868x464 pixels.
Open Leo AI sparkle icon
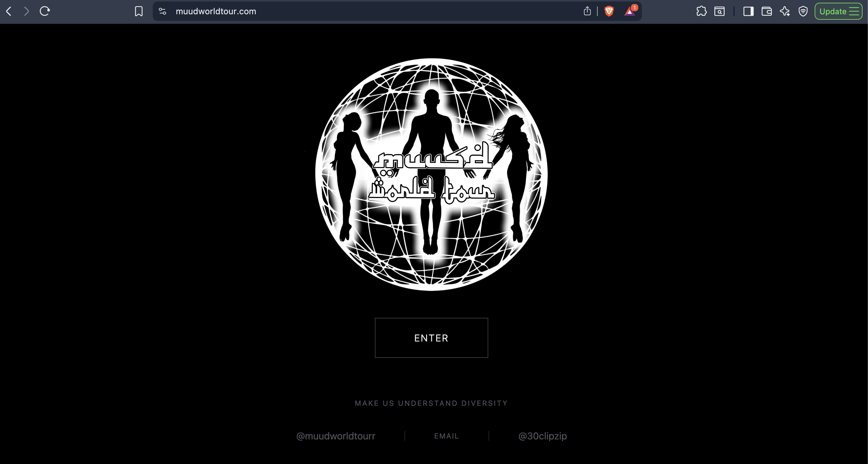[785, 12]
